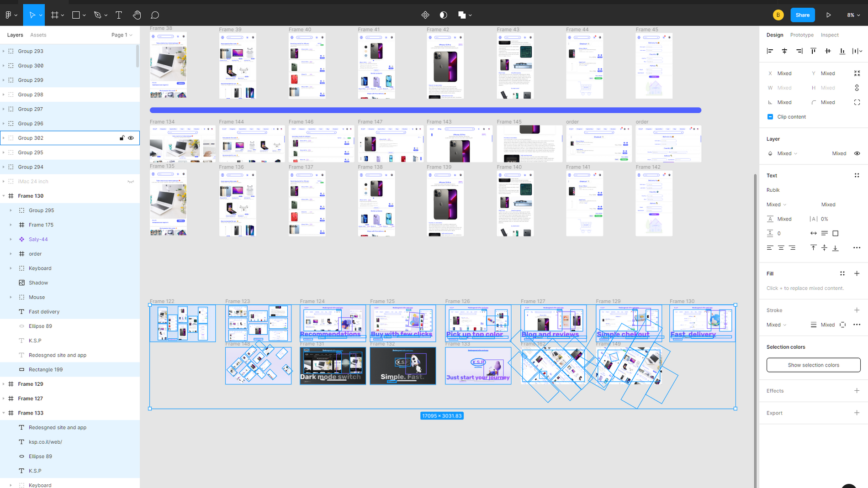Align selection horizontal centers
Viewport: 868px width, 488px height.
784,51
